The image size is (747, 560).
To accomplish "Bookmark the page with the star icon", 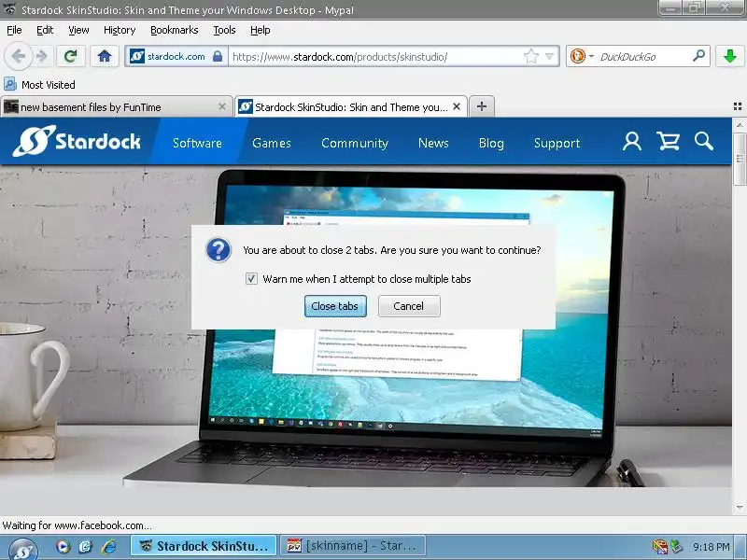I will pyautogui.click(x=531, y=57).
